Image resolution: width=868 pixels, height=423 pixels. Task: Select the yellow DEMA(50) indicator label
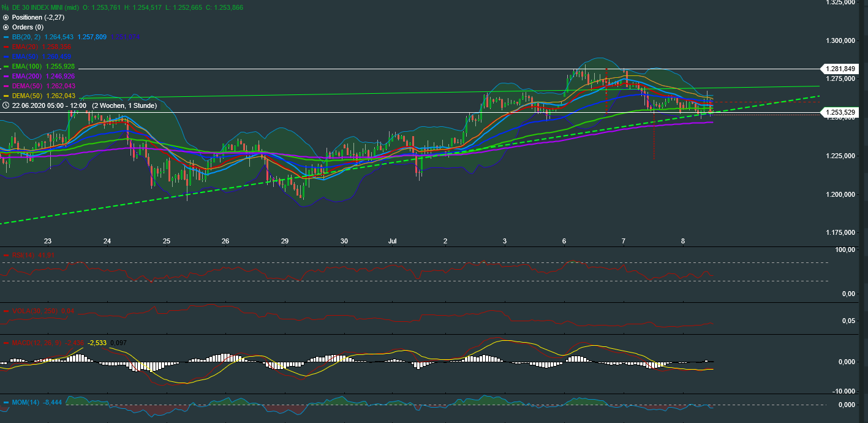27,96
